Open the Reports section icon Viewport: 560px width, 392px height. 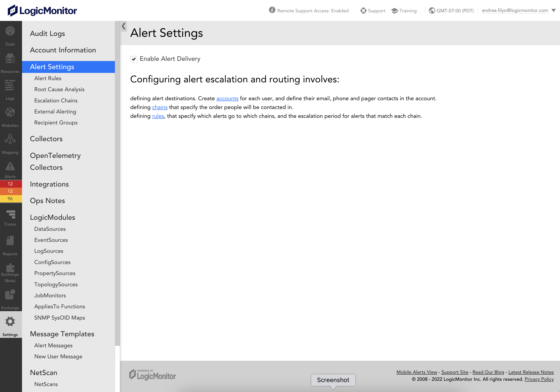[10, 241]
